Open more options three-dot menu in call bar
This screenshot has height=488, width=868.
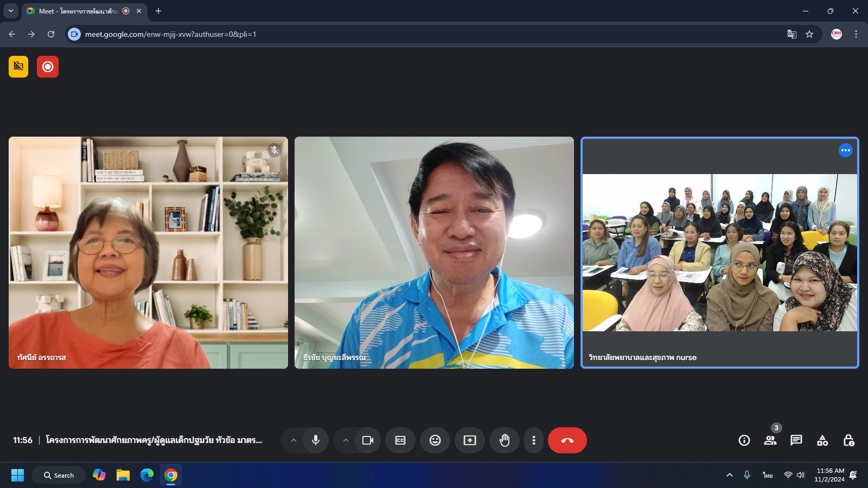pyautogui.click(x=534, y=440)
